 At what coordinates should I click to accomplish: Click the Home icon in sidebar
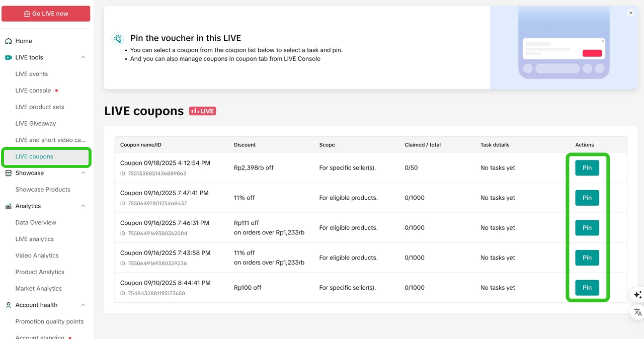pyautogui.click(x=9, y=41)
